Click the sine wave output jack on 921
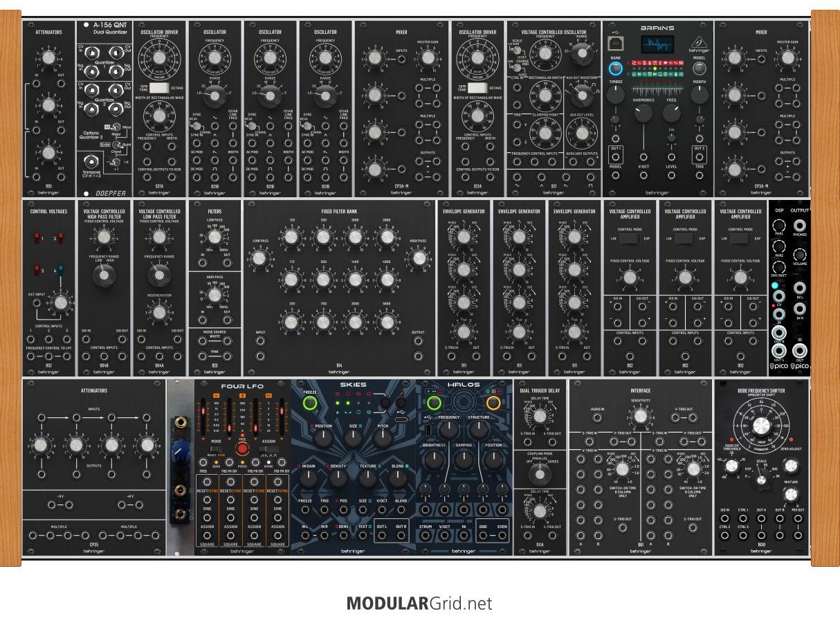Image resolution: width=840 pixels, height=618 pixels. coord(517,177)
